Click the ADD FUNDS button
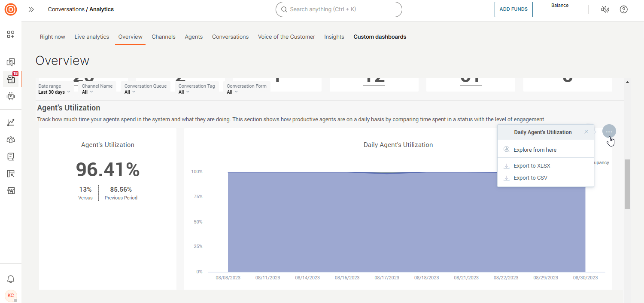This screenshot has height=303, width=644. (x=513, y=9)
